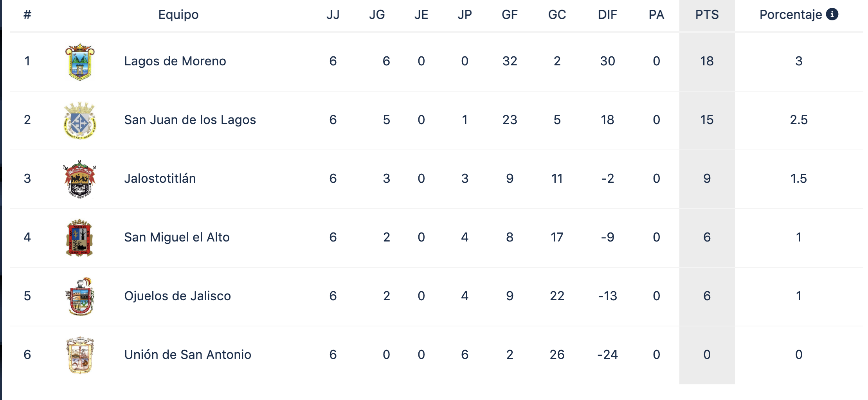Click the Lagos de Moreno crest
The height and width of the screenshot is (400, 868).
(x=80, y=61)
